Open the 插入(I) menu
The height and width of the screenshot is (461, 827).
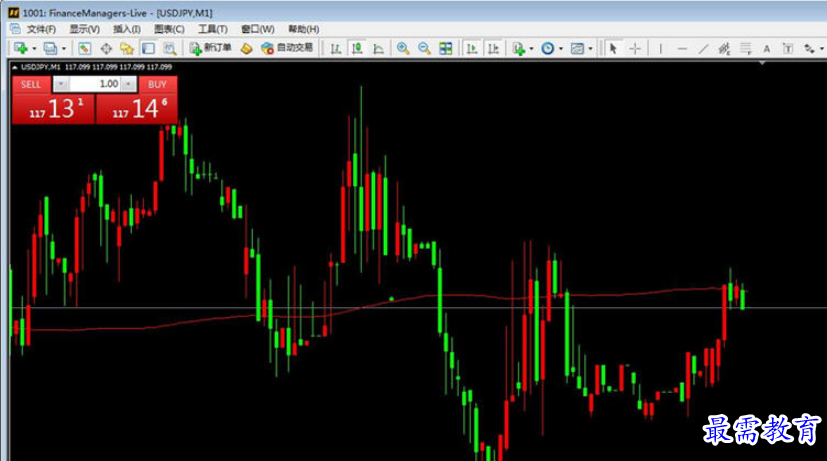(x=127, y=29)
